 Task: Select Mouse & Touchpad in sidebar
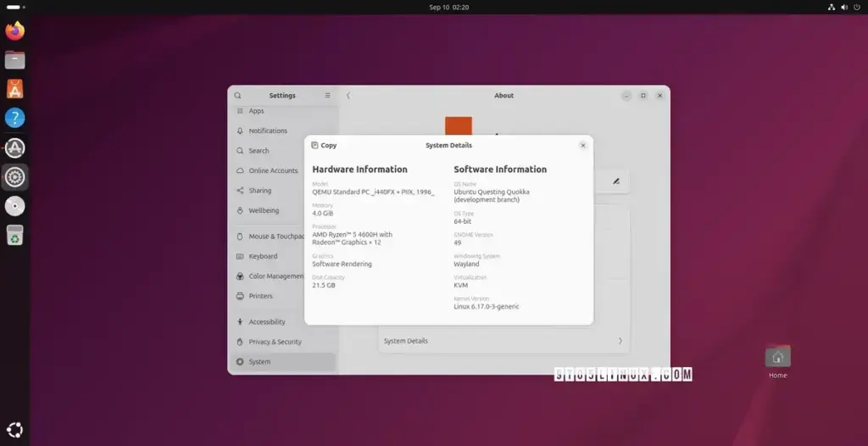point(282,236)
